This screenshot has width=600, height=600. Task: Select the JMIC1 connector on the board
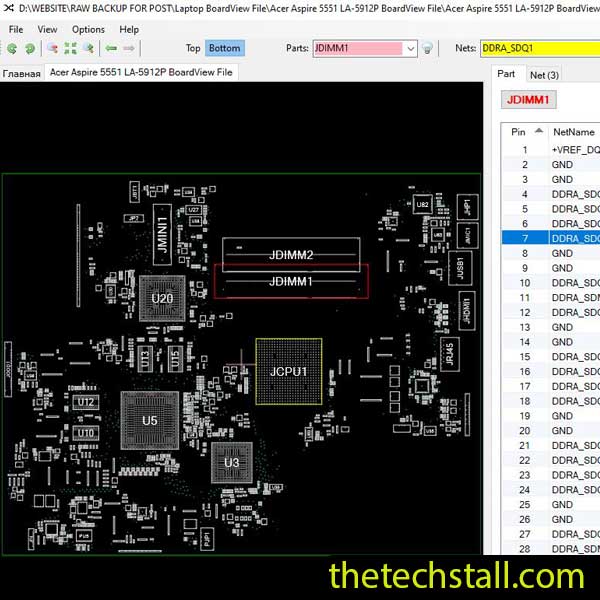point(467,235)
